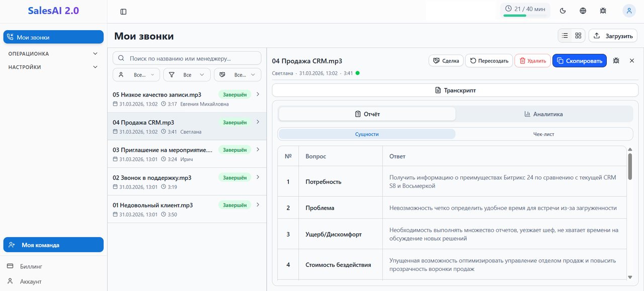644x291 pixels.
Task: Click the Сделка button
Action: coord(445,61)
